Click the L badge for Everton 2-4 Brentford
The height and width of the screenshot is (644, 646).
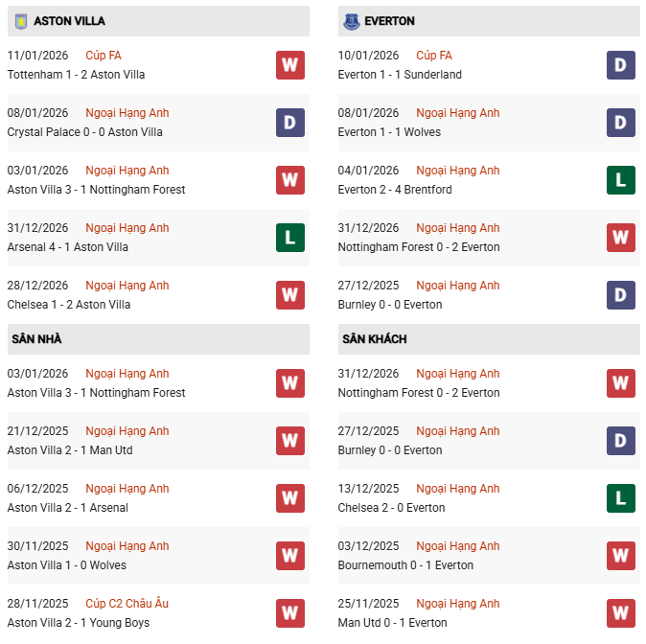(x=621, y=180)
